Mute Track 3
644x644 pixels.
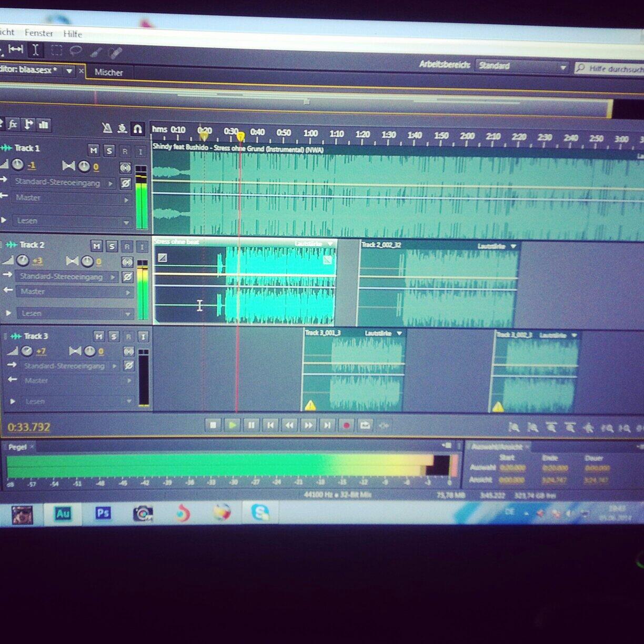pyautogui.click(x=99, y=336)
